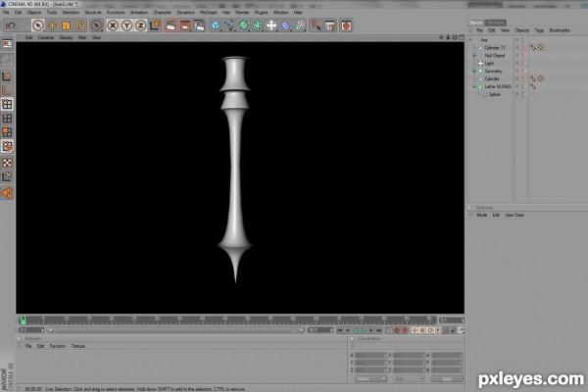Switch to the Objects tab
Screen dimensions: 588x392
tap(475, 23)
